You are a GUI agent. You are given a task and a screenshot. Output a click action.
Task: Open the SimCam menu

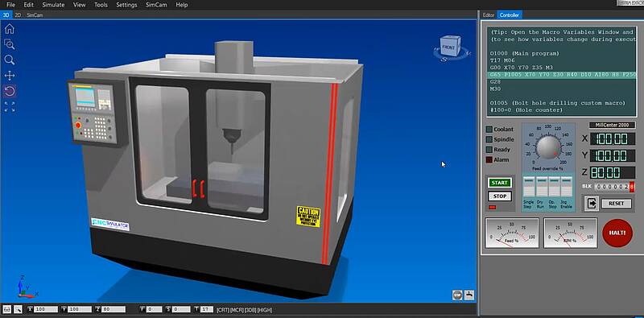[156, 5]
